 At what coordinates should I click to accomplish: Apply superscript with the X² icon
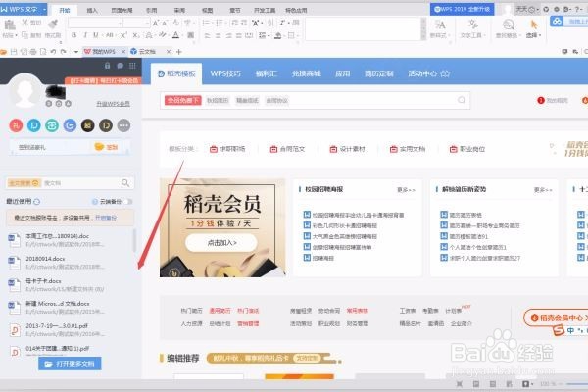click(x=123, y=35)
